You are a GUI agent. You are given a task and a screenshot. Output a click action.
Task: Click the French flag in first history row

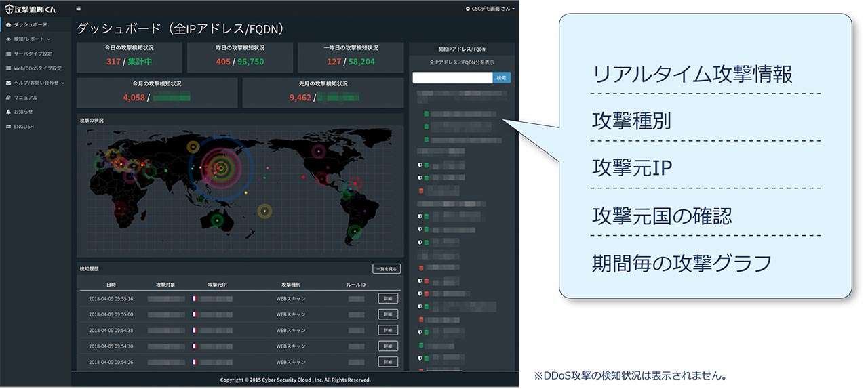tap(194, 298)
